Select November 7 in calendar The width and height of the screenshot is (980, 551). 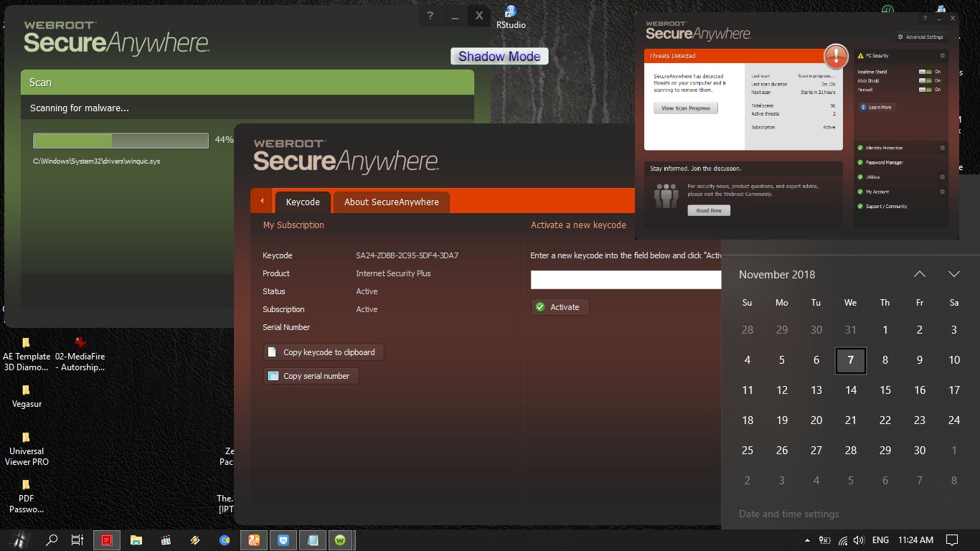pyautogui.click(x=850, y=360)
